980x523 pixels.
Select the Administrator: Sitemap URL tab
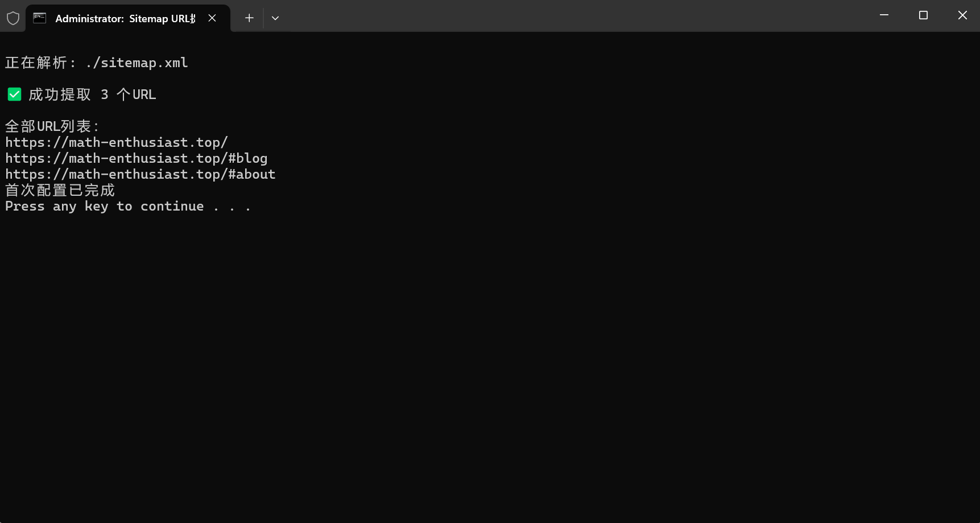(x=128, y=18)
